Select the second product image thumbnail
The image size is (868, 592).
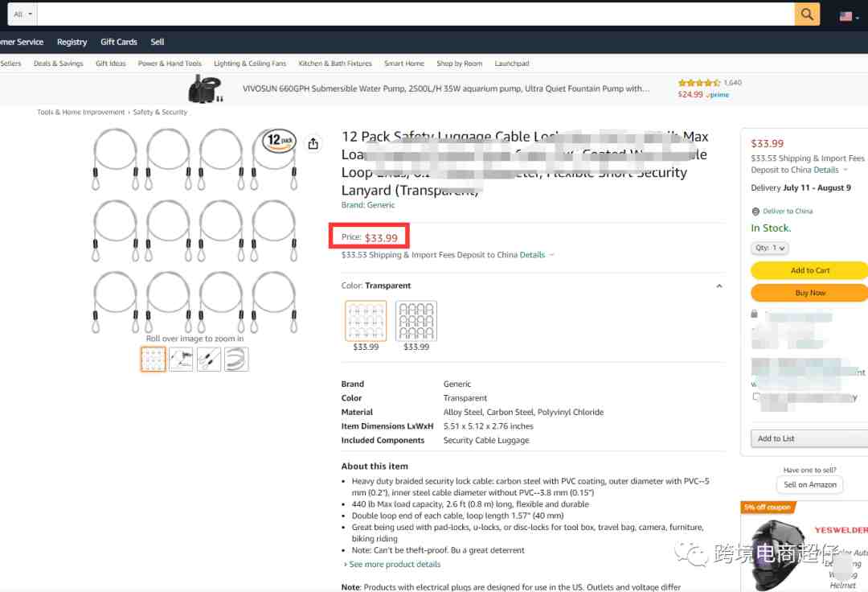pos(181,360)
